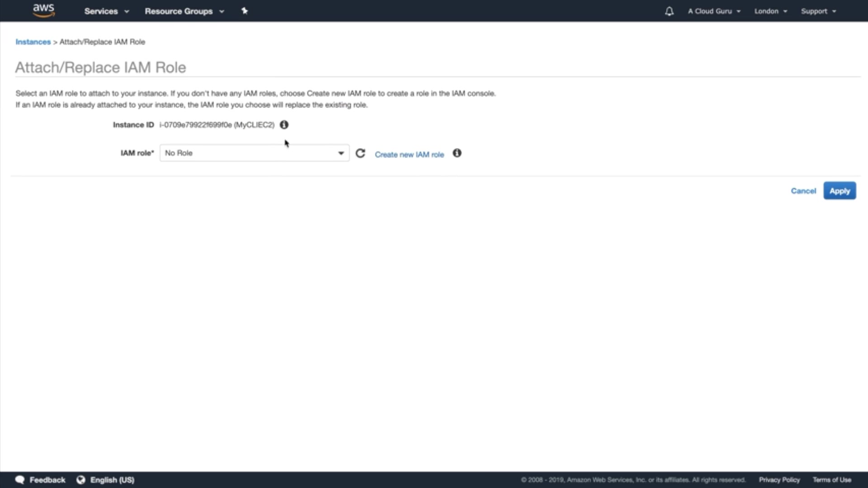Click info icon beside Create new IAM role
Image resolution: width=868 pixels, height=488 pixels.
457,154
